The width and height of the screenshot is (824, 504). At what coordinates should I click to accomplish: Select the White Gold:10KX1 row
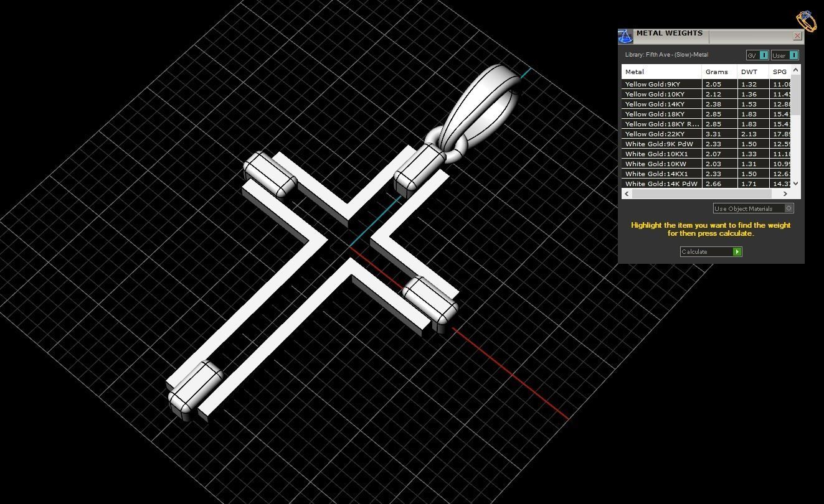[x=706, y=154]
